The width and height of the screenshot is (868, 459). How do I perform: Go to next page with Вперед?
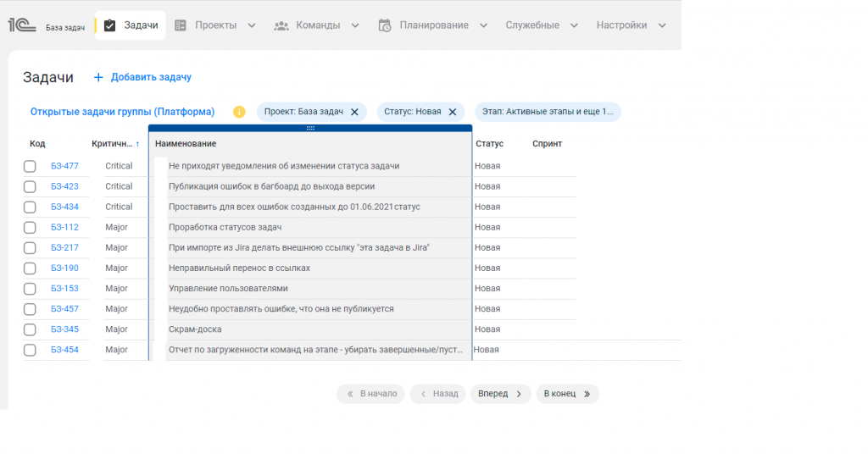coord(500,394)
